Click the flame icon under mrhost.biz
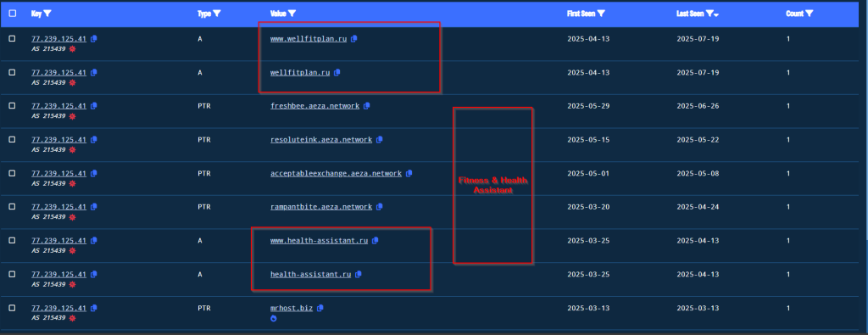 [274, 318]
